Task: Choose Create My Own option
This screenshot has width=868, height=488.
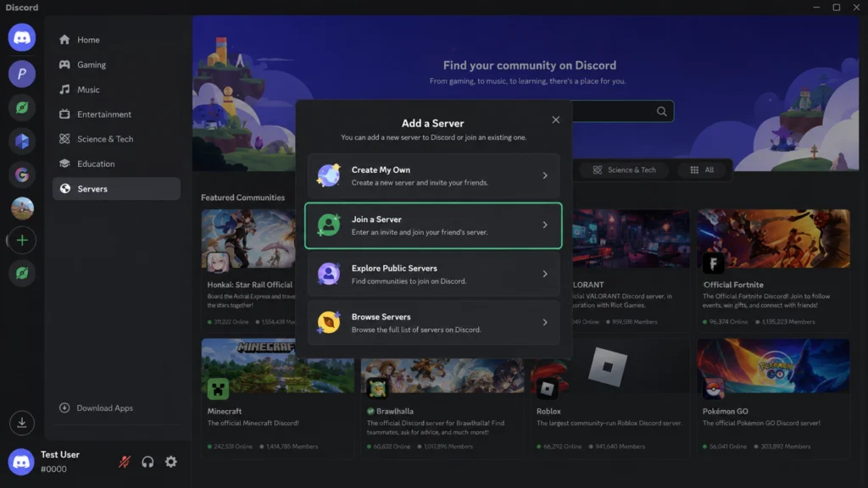Action: (x=433, y=176)
